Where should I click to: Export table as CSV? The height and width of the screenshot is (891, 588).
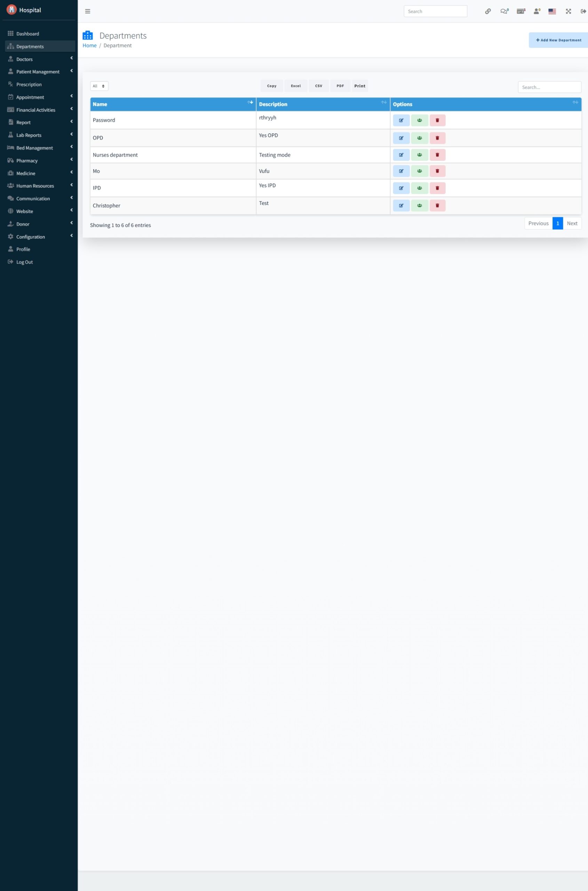pyautogui.click(x=319, y=86)
